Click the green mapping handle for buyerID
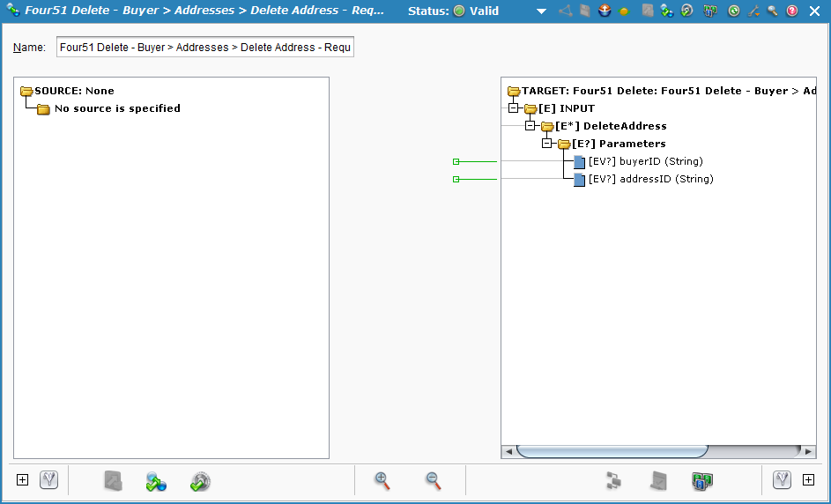Image resolution: width=831 pixels, height=504 pixels. pos(456,161)
